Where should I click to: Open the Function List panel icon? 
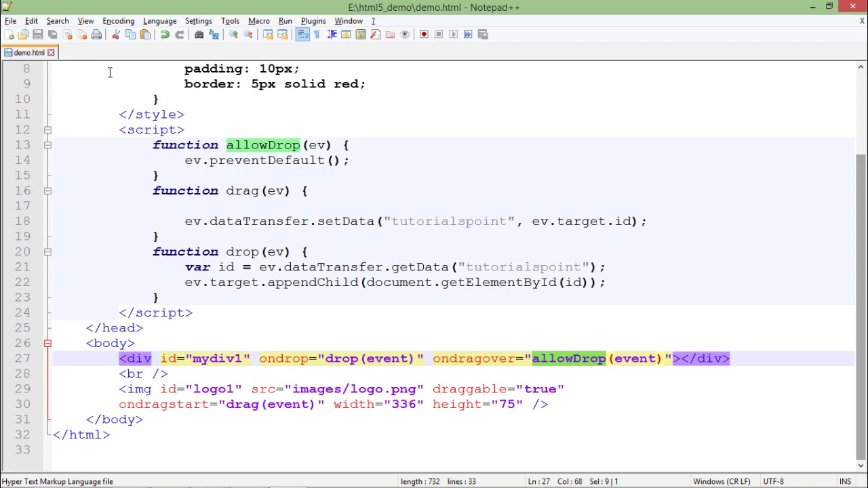tap(375, 35)
